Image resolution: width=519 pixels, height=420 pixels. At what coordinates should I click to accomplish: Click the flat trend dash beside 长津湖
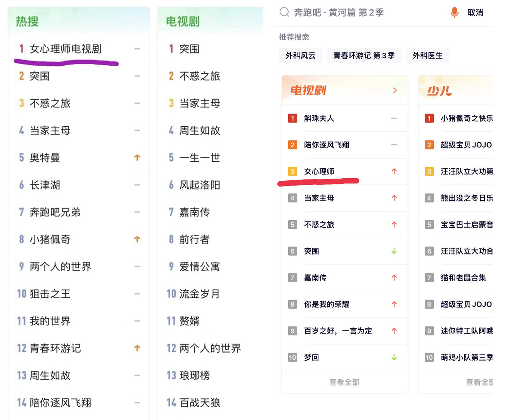point(137,185)
